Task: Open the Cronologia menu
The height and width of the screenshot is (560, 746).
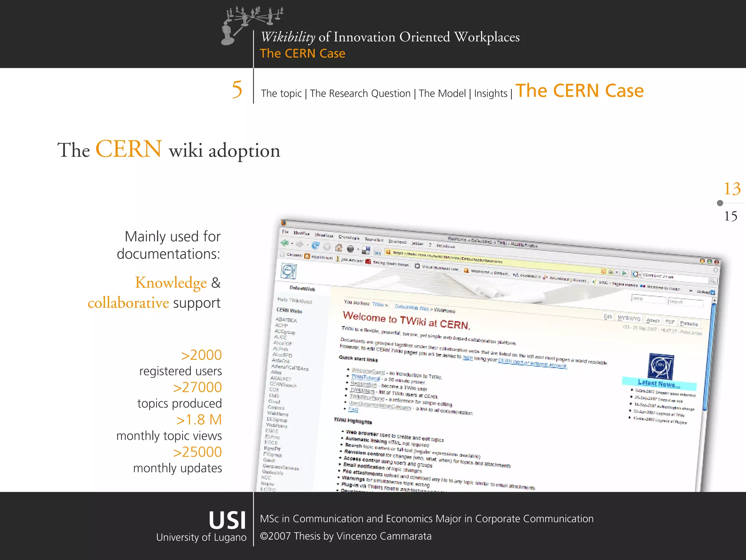Action: click(x=349, y=238)
